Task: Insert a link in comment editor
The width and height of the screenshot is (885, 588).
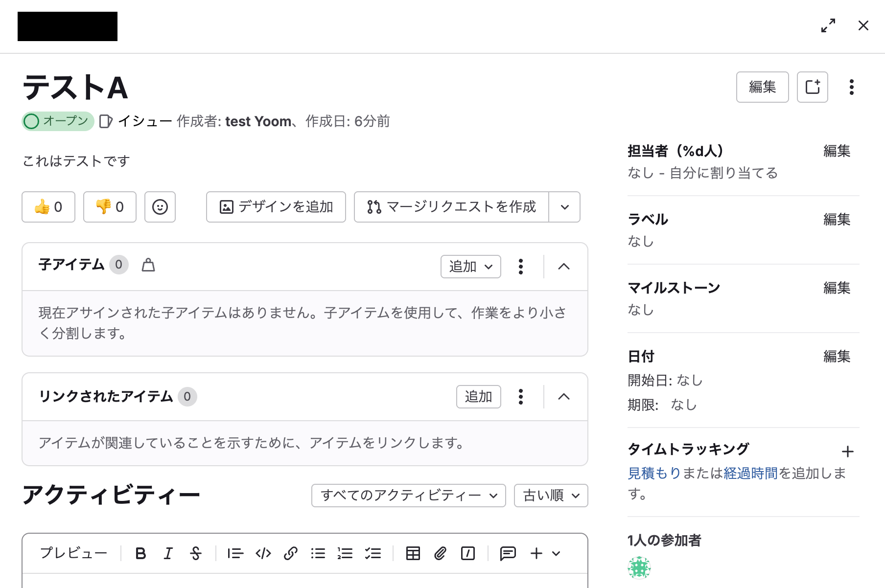Action: [291, 553]
